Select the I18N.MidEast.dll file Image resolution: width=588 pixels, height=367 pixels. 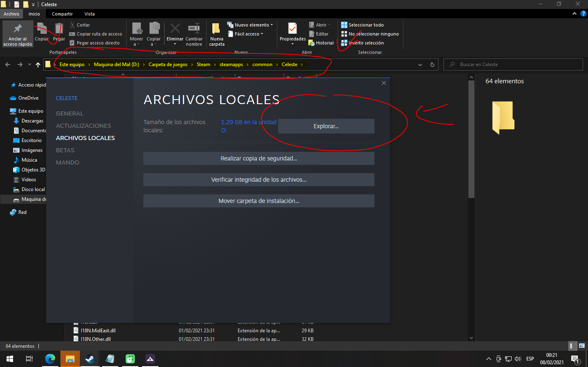point(98,331)
